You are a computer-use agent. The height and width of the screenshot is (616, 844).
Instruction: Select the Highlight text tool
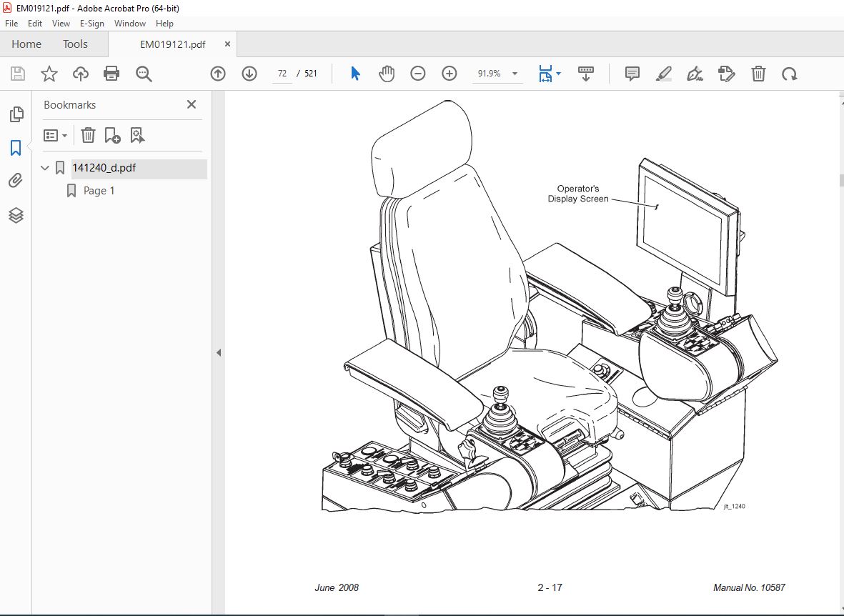[664, 73]
